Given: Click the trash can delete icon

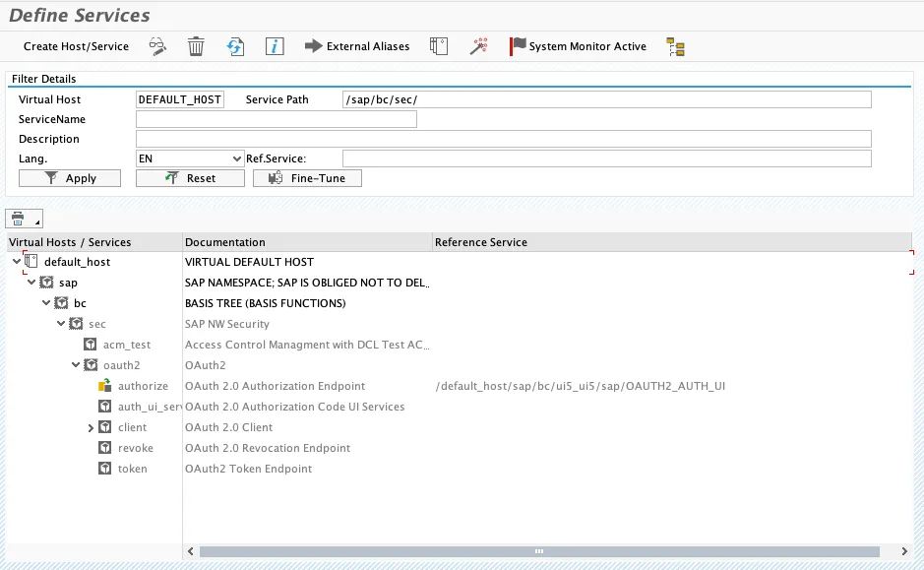Looking at the screenshot, I should click(196, 46).
